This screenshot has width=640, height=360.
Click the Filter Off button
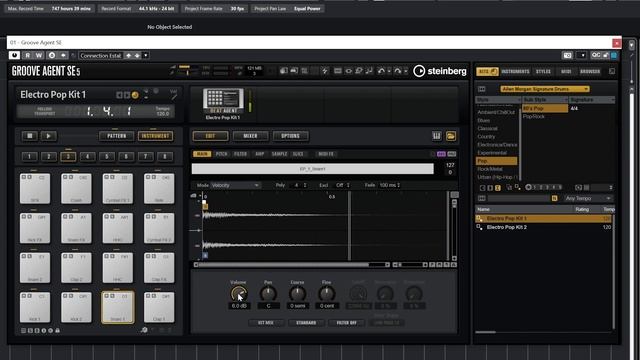coord(347,323)
